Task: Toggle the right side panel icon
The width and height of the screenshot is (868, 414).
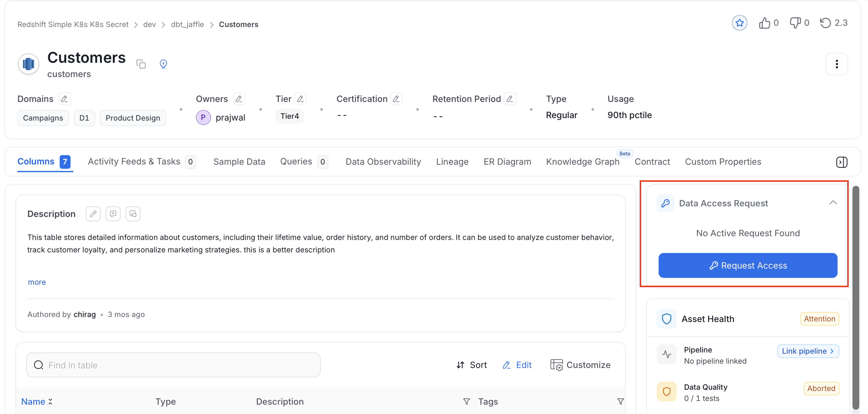Action: (841, 162)
